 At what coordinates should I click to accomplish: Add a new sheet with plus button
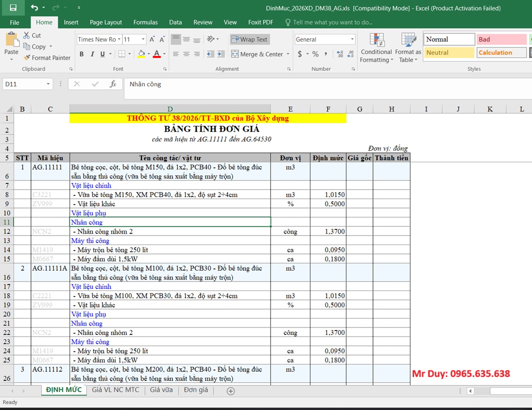[x=230, y=391]
